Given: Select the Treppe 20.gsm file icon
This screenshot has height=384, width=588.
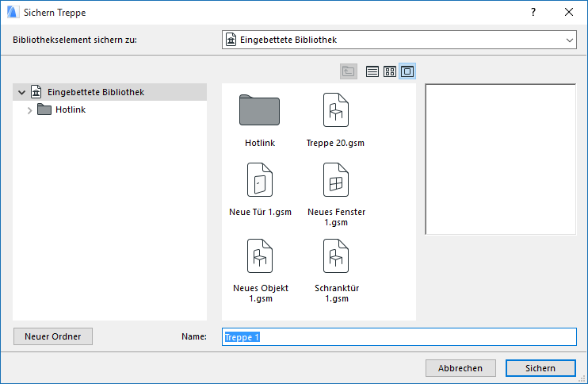Looking at the screenshot, I should 336,109.
